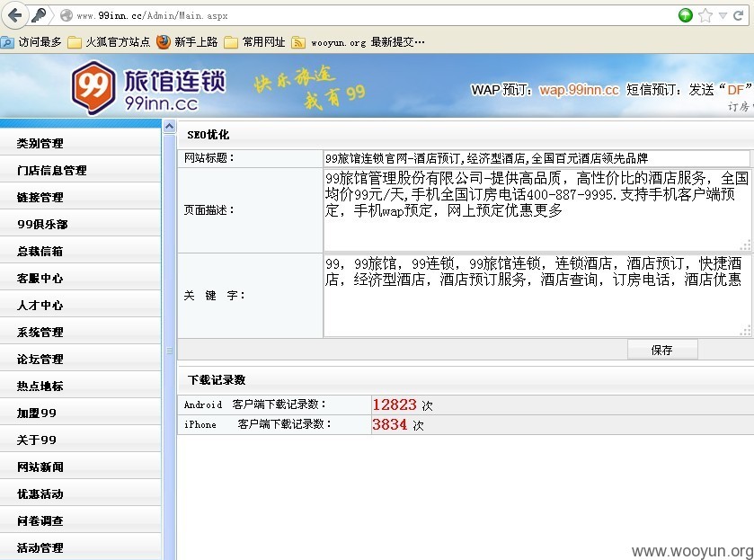
Task: Click the sidebar vertical scrollbar grip
Action: pos(169,351)
